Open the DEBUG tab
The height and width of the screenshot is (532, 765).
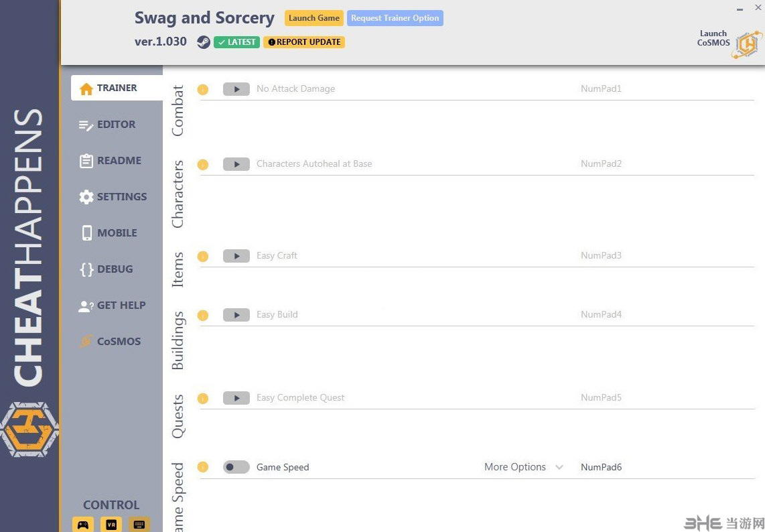[107, 269]
